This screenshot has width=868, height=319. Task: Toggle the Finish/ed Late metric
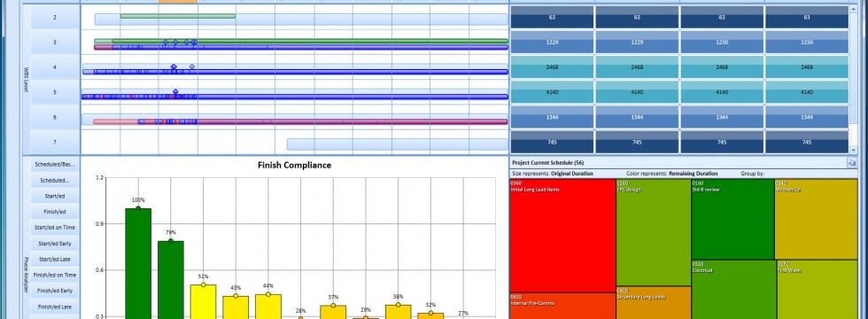click(55, 307)
